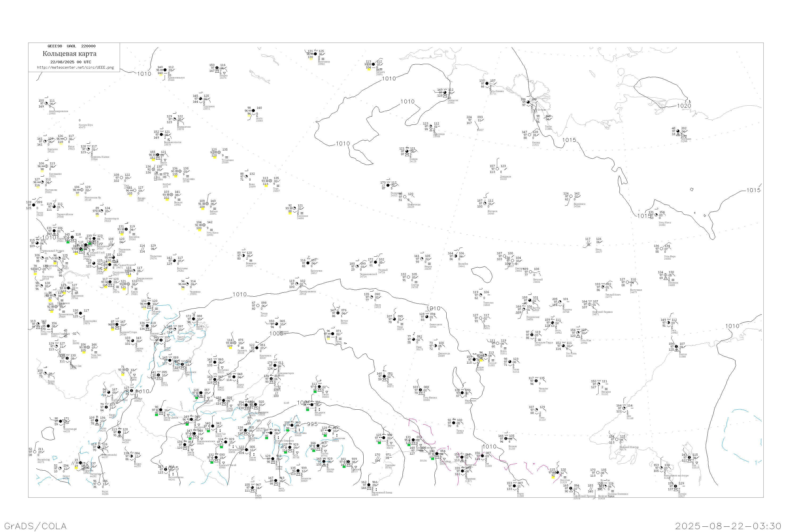798x532 pixels.
Task: Click the 1020 isobar label
Action: [684, 106]
